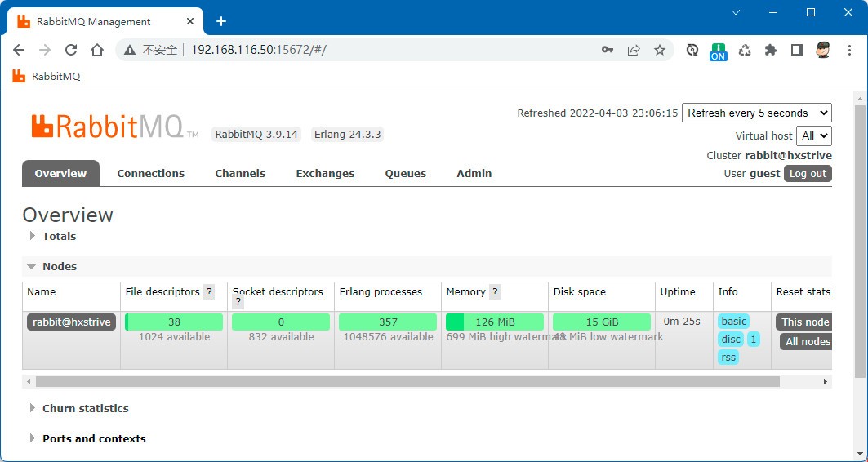868x462 pixels.
Task: Open the user profile avatar
Action: pos(823,51)
